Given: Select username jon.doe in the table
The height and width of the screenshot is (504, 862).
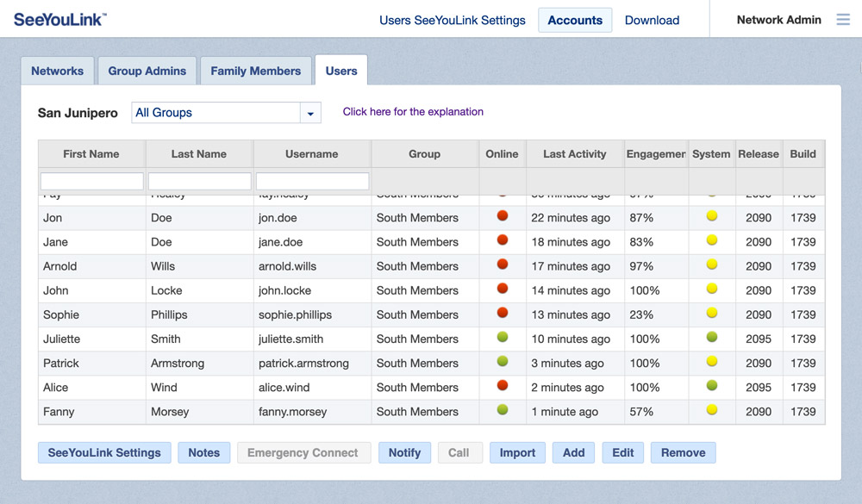Looking at the screenshot, I should coord(278,218).
